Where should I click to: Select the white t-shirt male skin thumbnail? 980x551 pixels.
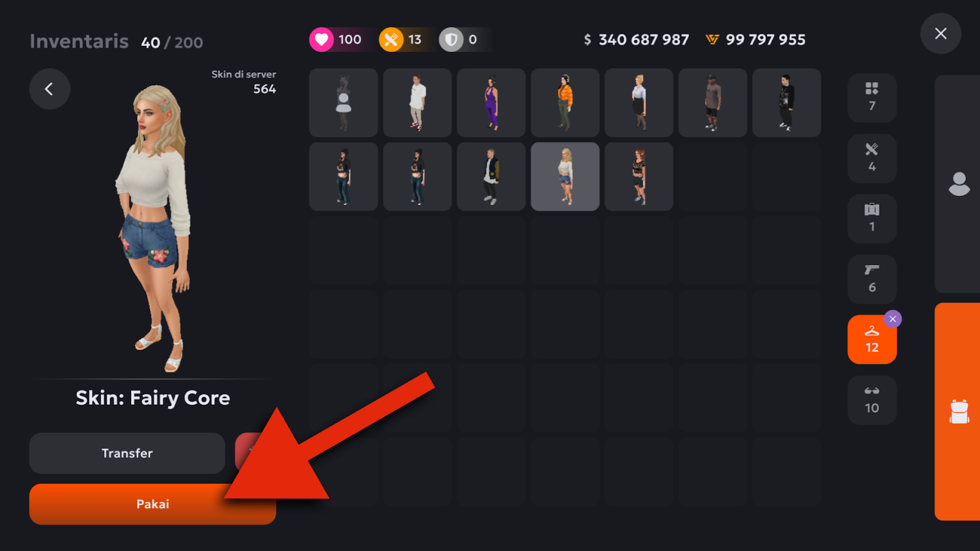coord(417,103)
